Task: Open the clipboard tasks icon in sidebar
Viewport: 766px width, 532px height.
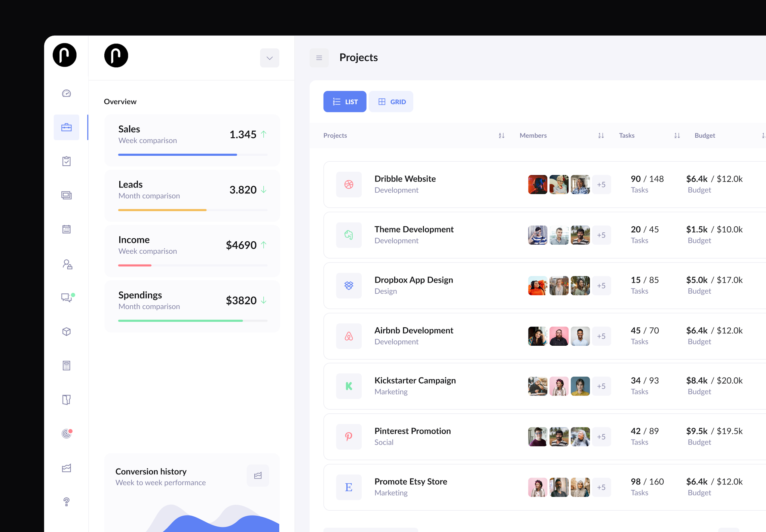Action: point(67,161)
